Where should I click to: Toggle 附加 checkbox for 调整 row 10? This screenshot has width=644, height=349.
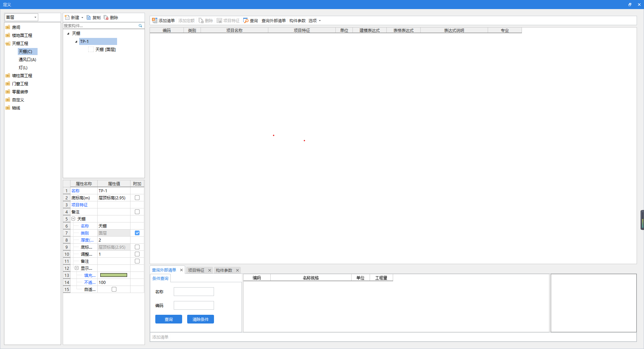(137, 254)
